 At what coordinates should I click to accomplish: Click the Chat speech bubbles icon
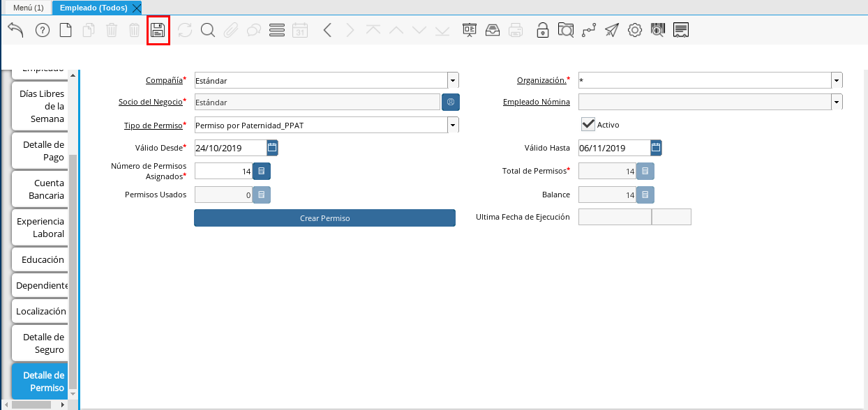click(x=254, y=30)
